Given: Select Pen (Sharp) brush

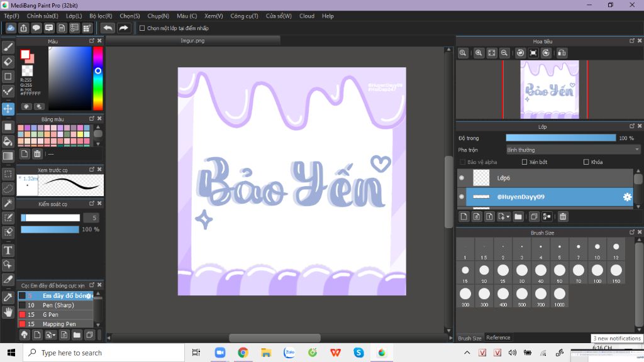Looking at the screenshot, I should [x=56, y=305].
